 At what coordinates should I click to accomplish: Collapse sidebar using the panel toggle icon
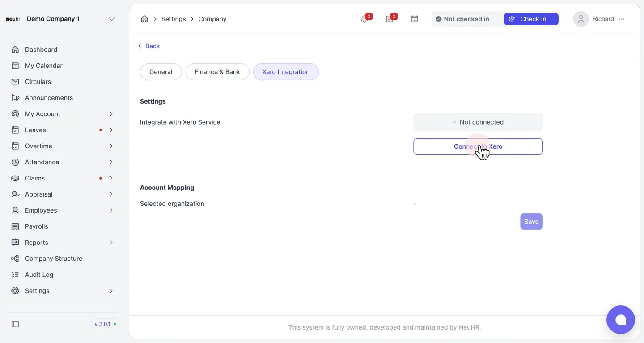coord(15,324)
